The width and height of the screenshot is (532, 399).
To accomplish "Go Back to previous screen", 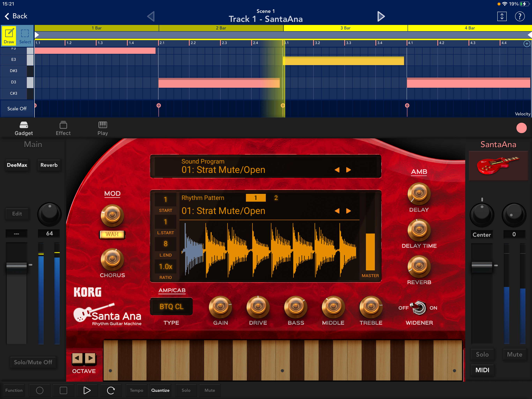I will click(x=16, y=16).
